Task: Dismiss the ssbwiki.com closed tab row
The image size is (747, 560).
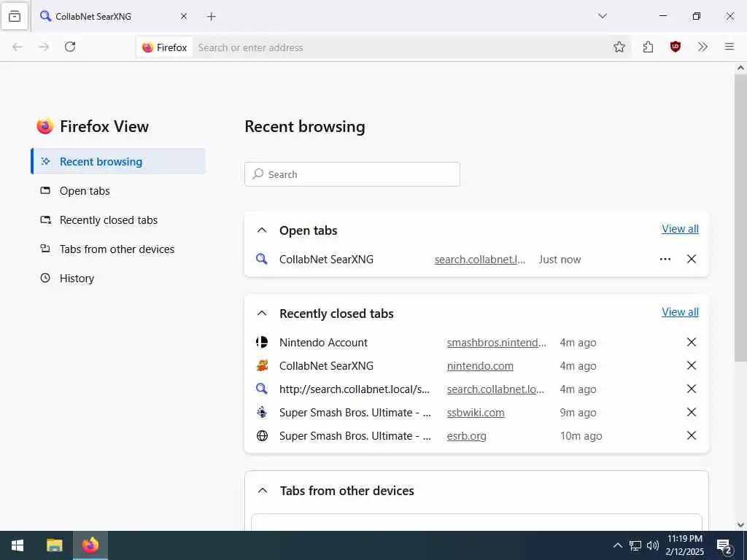Action: [692, 413]
